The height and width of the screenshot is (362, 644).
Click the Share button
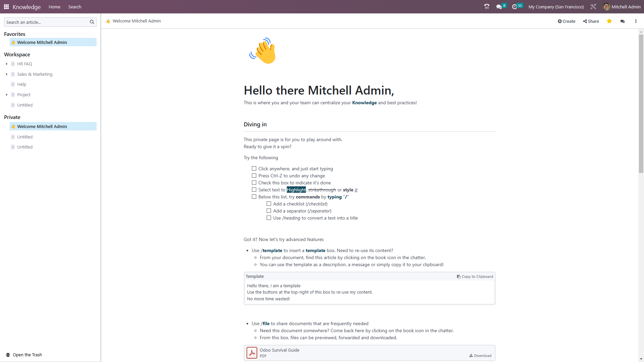[591, 21]
